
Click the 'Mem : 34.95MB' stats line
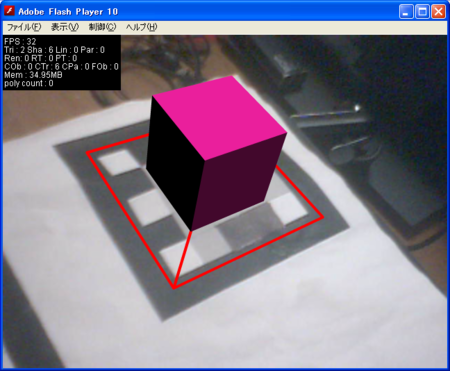pyautogui.click(x=33, y=75)
